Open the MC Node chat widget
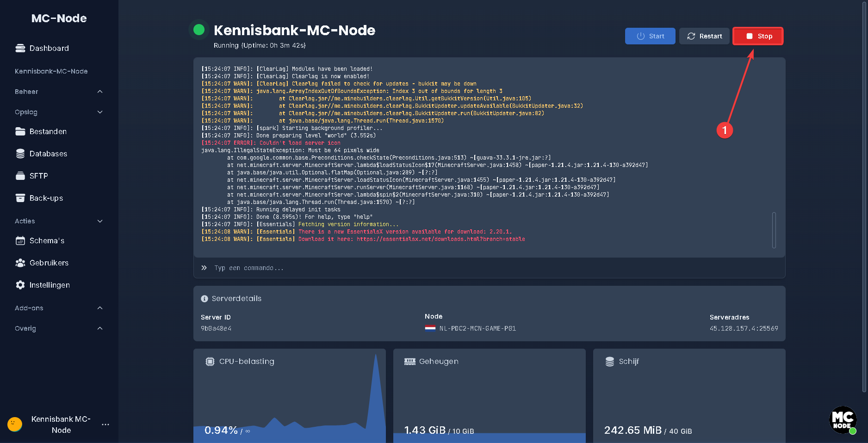The image size is (868, 443). 843,420
